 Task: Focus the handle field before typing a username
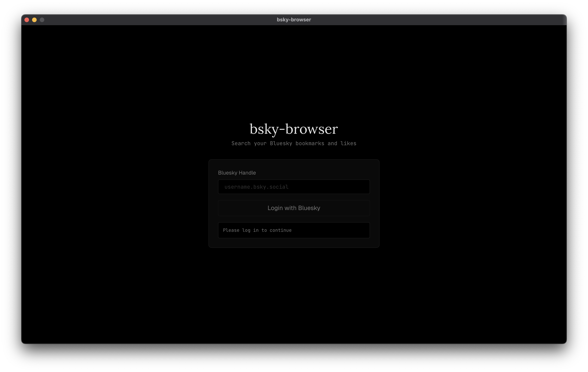pos(294,187)
